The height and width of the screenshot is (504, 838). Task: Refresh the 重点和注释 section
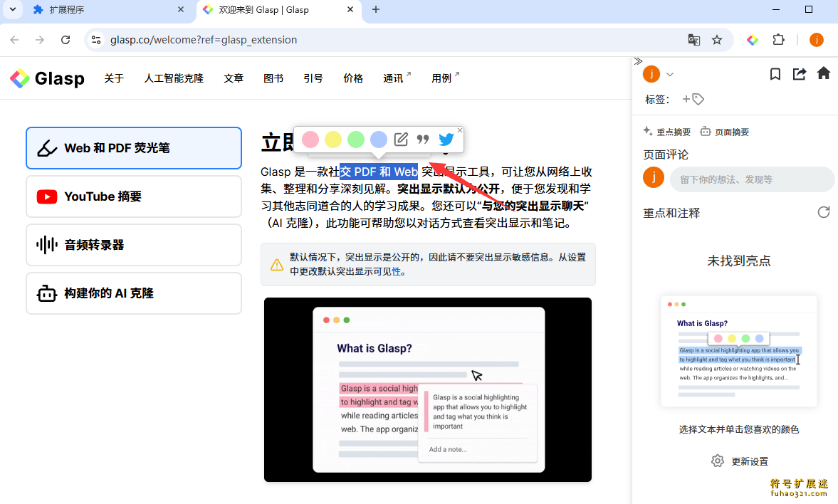click(824, 212)
